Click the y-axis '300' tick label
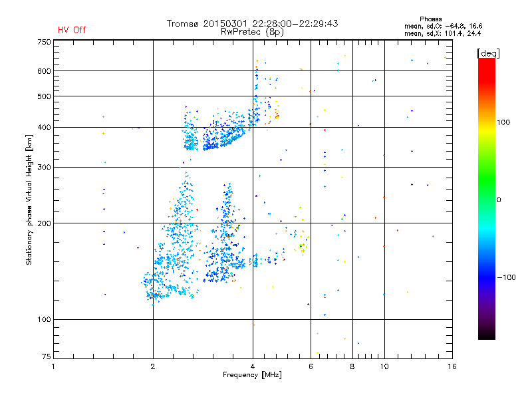Viewport: 532px width, 399px height. click(45, 168)
